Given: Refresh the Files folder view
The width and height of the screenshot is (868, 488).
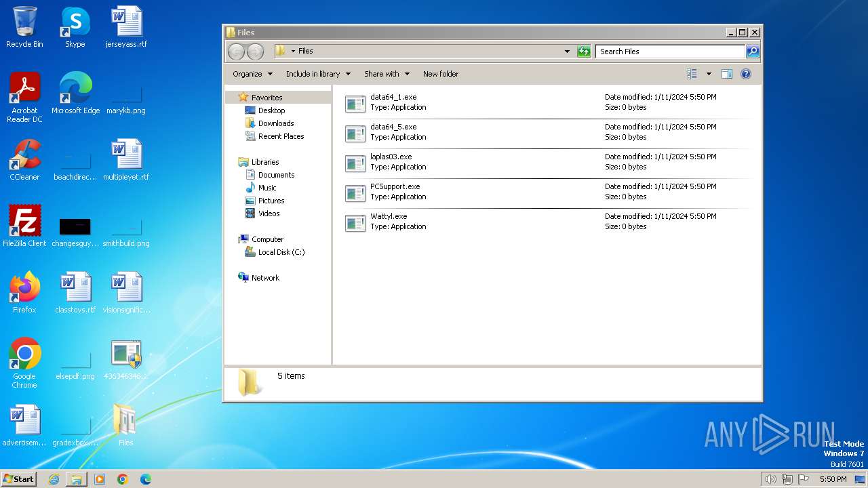Looking at the screenshot, I should tap(584, 52).
